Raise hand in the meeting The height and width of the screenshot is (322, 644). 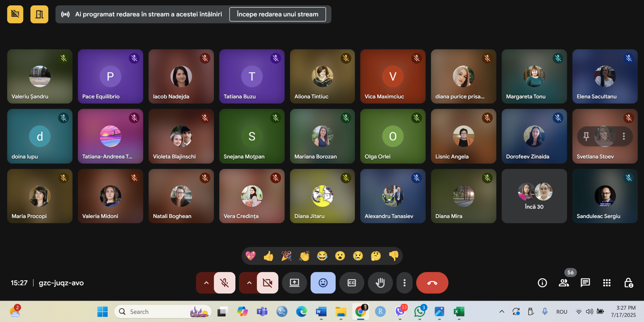380,283
